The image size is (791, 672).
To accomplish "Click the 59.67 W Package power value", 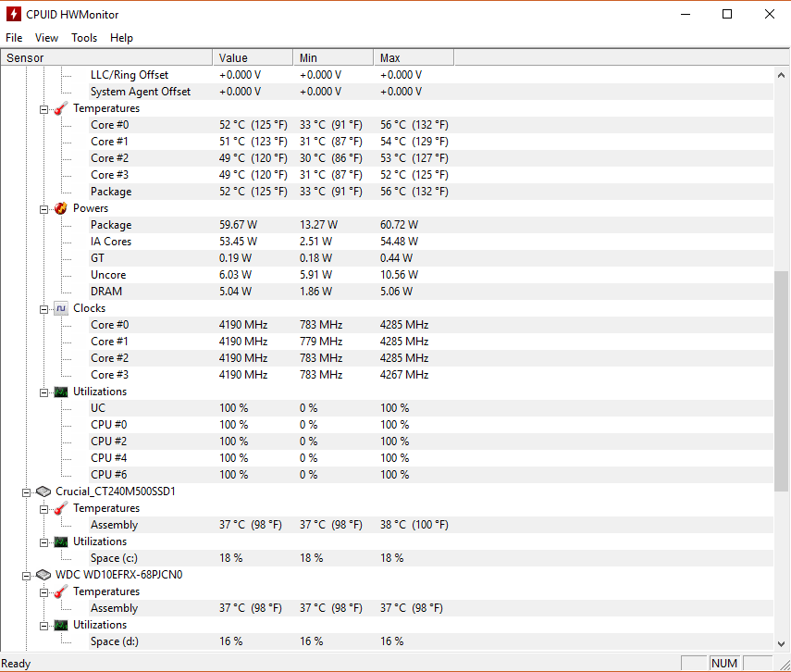I will (238, 225).
